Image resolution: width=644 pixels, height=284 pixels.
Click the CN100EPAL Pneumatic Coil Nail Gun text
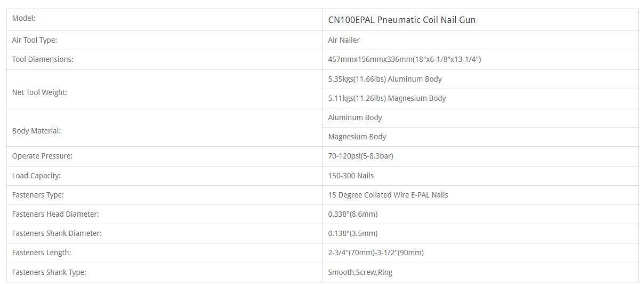click(402, 20)
